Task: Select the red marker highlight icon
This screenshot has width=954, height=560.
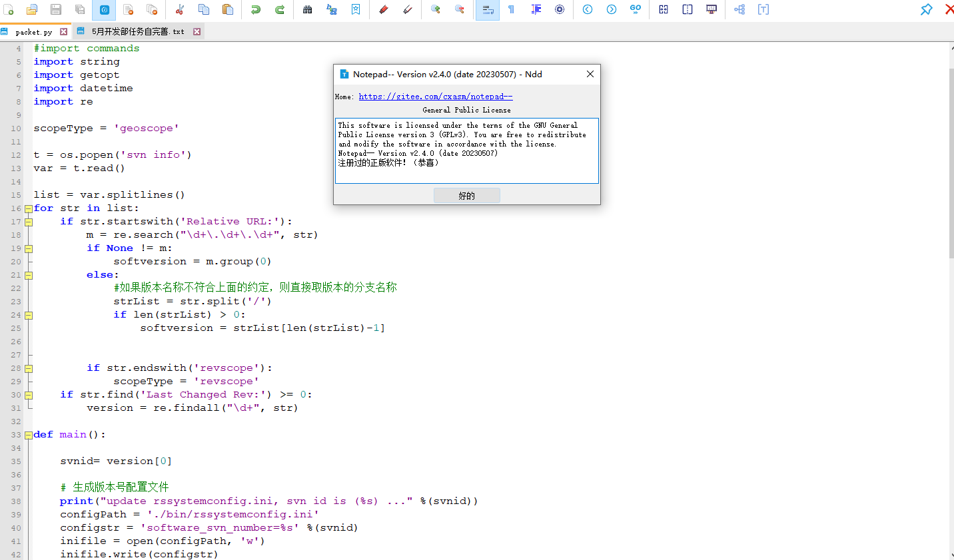Action: pos(384,9)
